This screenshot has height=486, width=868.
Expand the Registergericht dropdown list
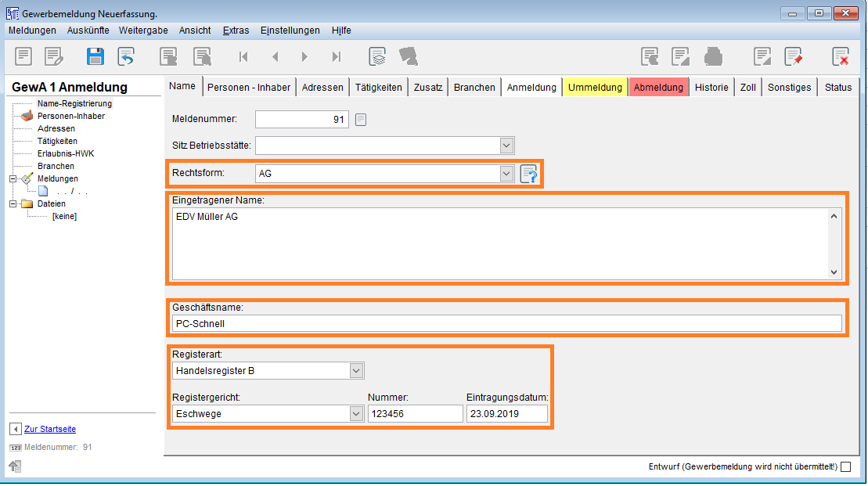pyautogui.click(x=356, y=414)
